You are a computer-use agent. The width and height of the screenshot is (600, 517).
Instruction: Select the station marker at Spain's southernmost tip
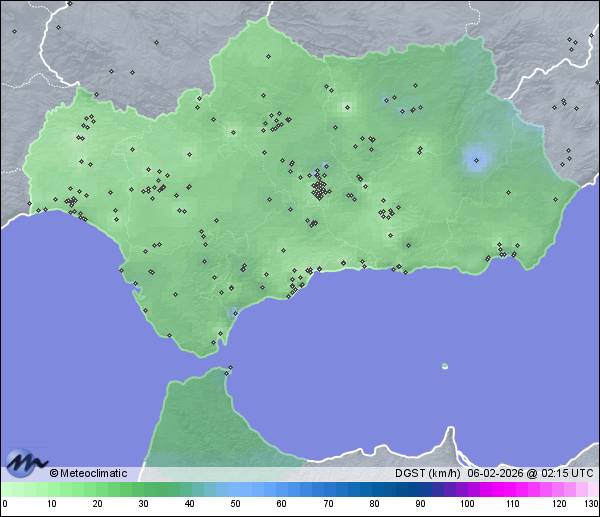pos(213,343)
